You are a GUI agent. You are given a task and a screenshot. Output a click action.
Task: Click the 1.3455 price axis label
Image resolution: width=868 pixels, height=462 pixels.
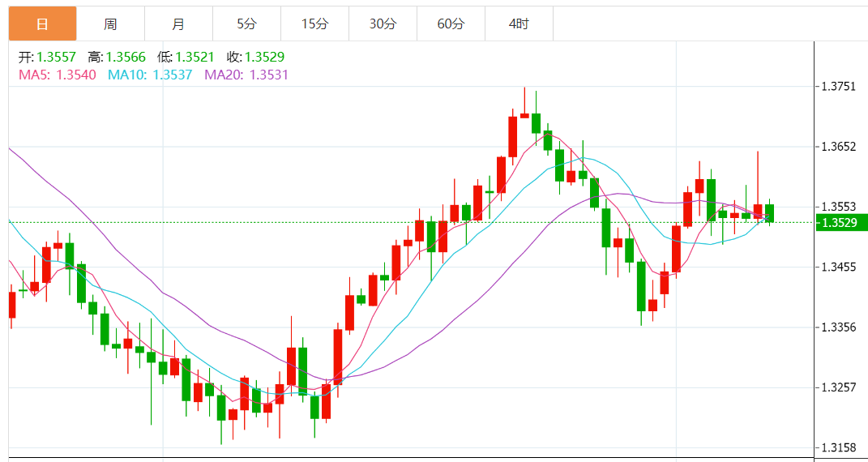(x=838, y=267)
